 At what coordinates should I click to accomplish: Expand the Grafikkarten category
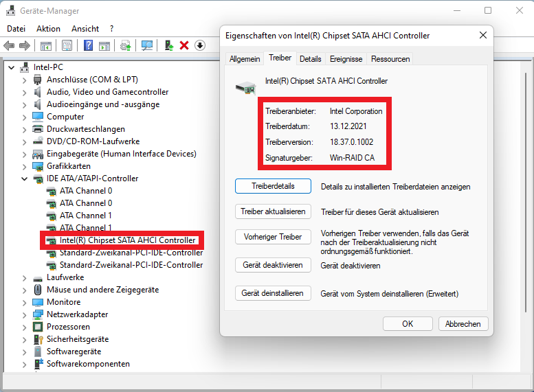(25, 167)
